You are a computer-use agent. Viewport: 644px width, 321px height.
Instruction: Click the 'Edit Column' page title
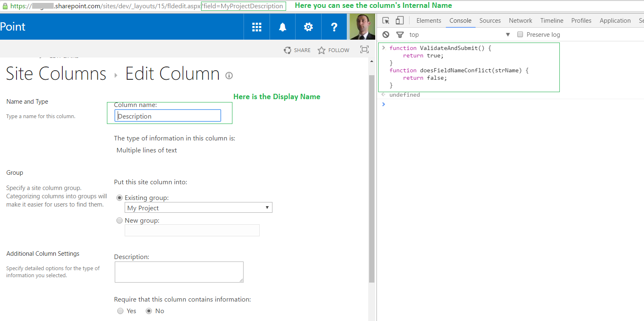click(173, 74)
